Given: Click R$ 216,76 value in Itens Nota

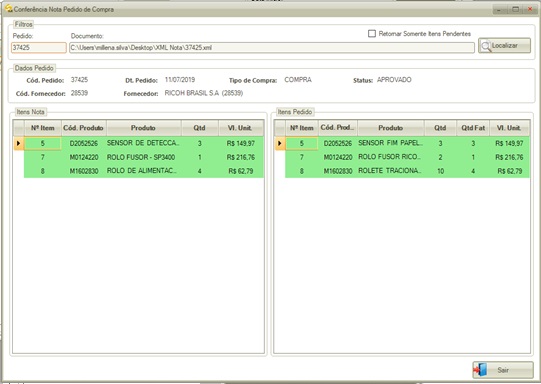Looking at the screenshot, I should tap(241, 157).
